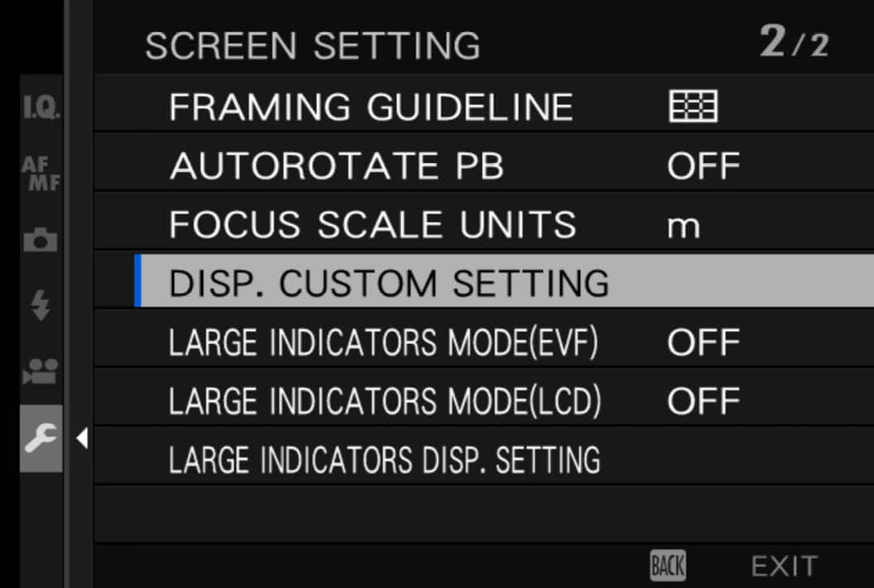The width and height of the screenshot is (874, 588).
Task: Open the FRAMING GUIDELINE option
Action: coord(484,106)
